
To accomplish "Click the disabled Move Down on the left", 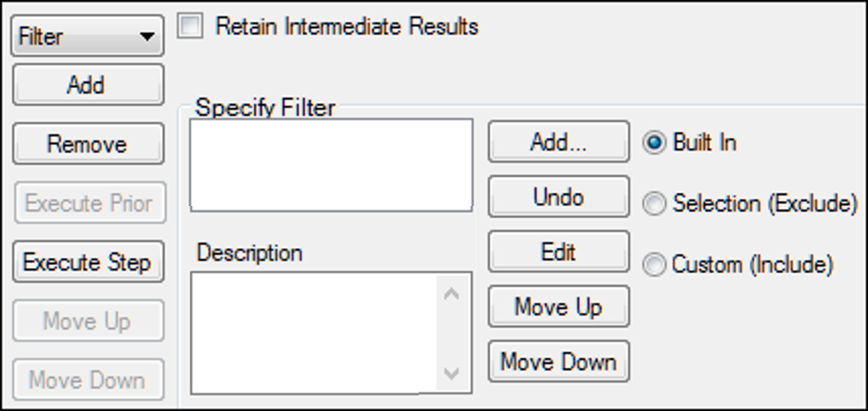I will 88,380.
